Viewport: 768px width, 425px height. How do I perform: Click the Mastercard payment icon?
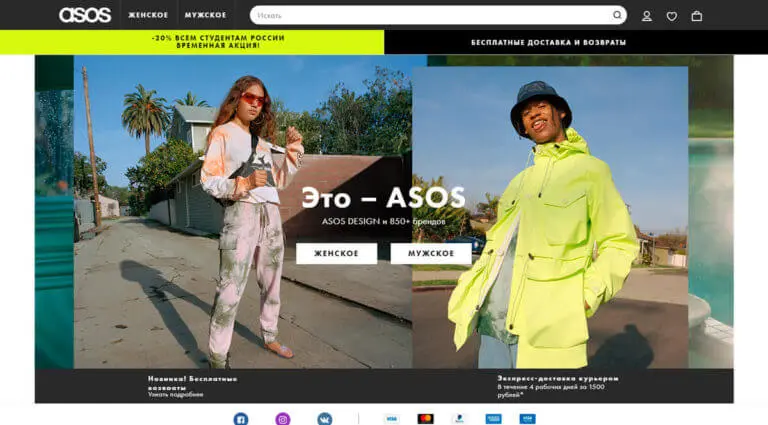[x=425, y=419]
